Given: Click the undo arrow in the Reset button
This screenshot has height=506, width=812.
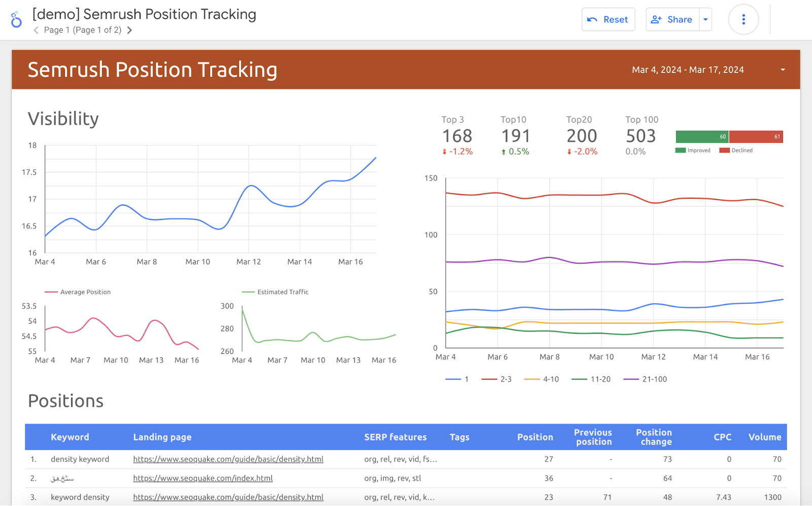Looking at the screenshot, I should [592, 19].
